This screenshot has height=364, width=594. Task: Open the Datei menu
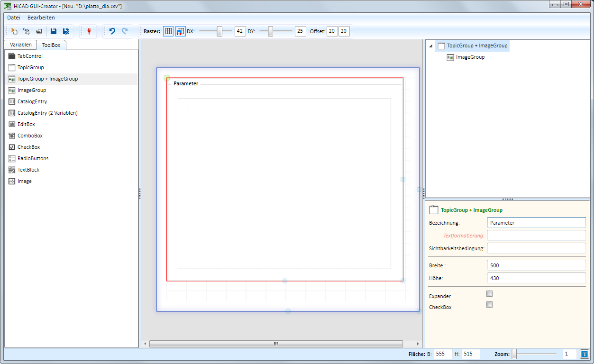[x=14, y=18]
